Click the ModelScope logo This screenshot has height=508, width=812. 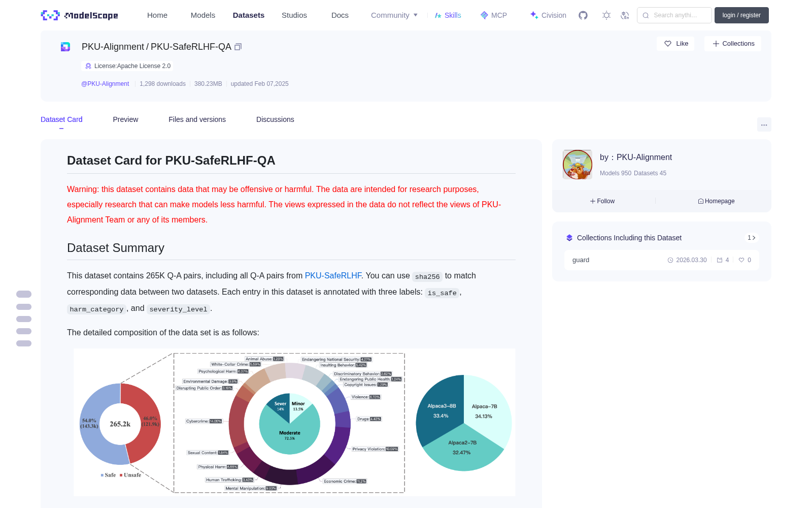pos(80,15)
